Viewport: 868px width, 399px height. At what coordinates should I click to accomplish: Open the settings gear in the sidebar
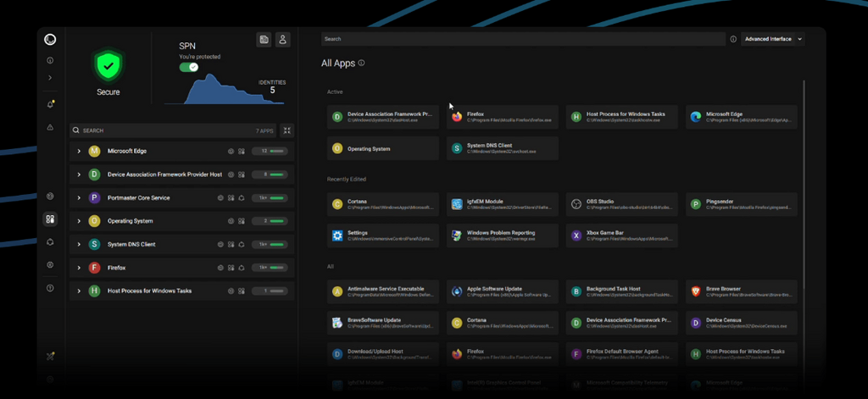point(50,265)
